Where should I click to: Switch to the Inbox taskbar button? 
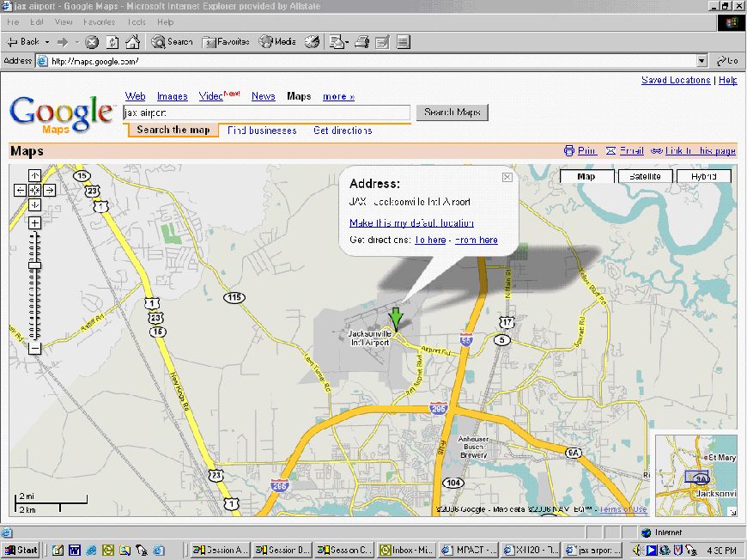(x=406, y=550)
